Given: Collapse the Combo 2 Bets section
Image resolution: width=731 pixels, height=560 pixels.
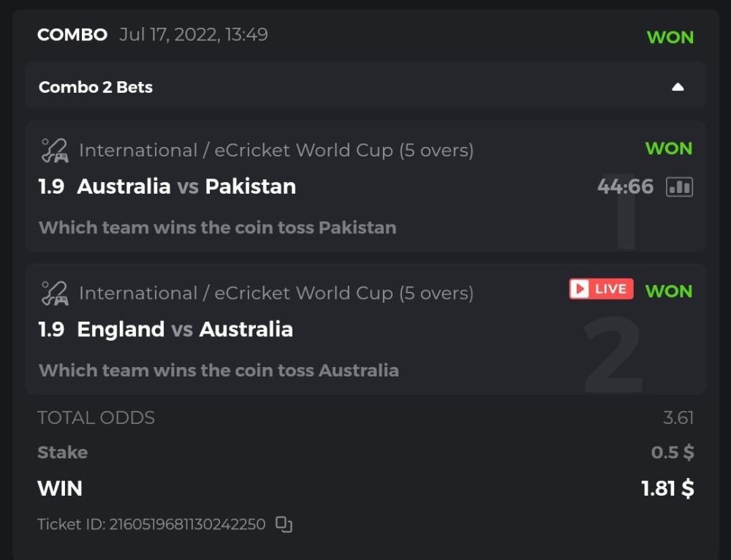Looking at the screenshot, I should (678, 87).
